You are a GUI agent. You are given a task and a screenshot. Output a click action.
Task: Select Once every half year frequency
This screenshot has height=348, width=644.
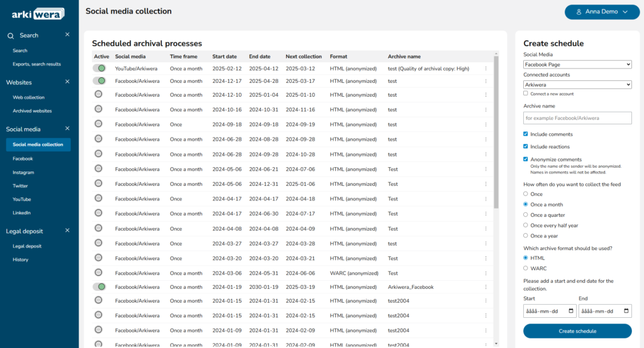(x=526, y=226)
